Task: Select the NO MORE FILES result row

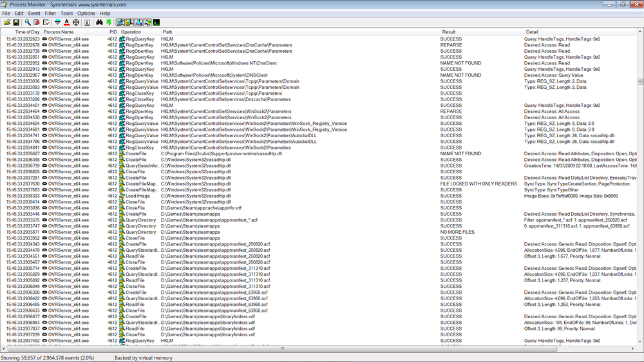Action: [x=319, y=232]
